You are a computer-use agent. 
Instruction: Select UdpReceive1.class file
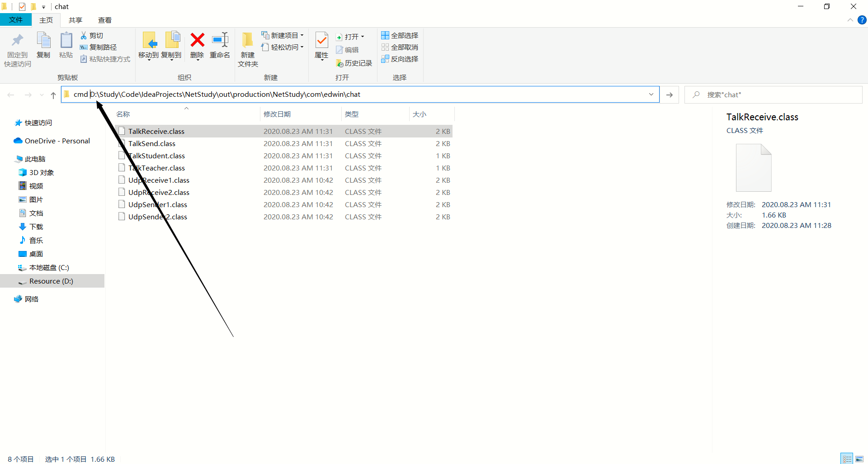tap(283, 180)
